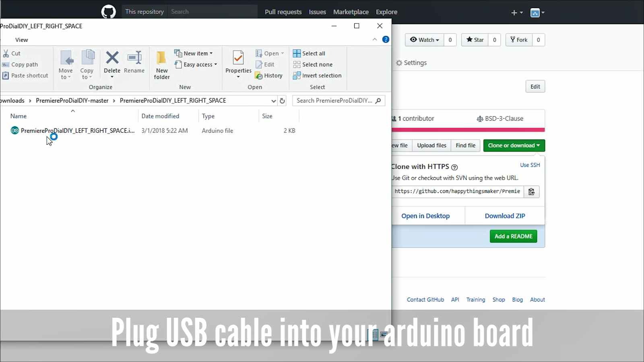Open the Blog footer link
This screenshot has width=644, height=362.
517,300
